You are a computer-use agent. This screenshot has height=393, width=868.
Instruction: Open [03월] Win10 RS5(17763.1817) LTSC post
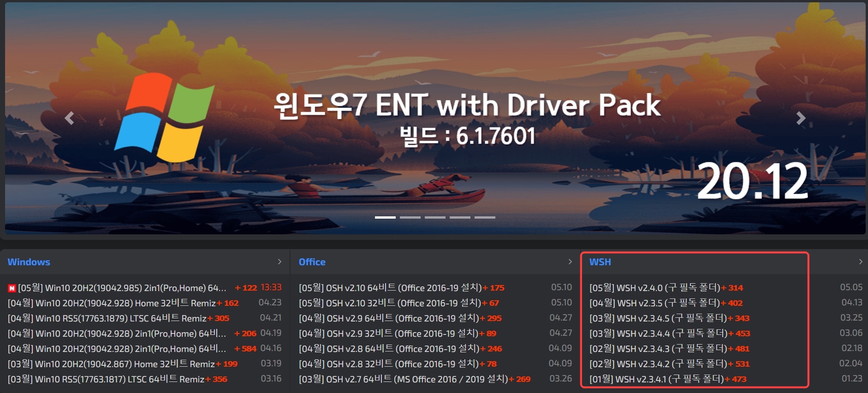pos(106,379)
